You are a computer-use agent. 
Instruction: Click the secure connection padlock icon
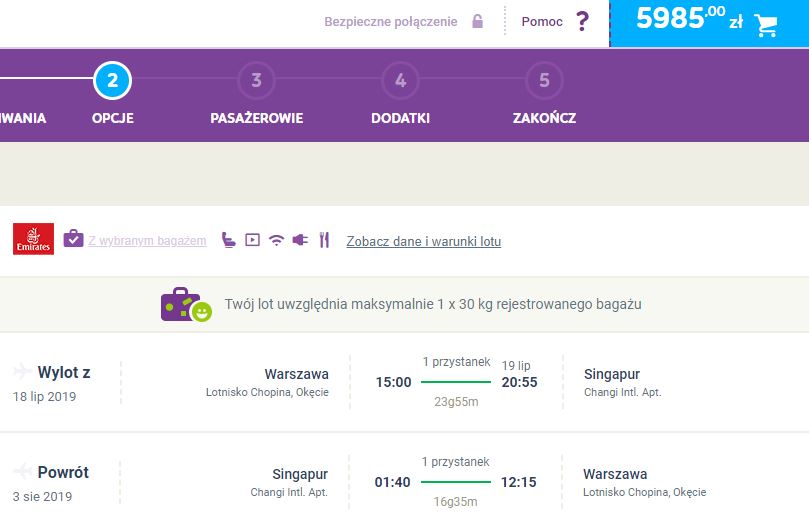(x=478, y=21)
